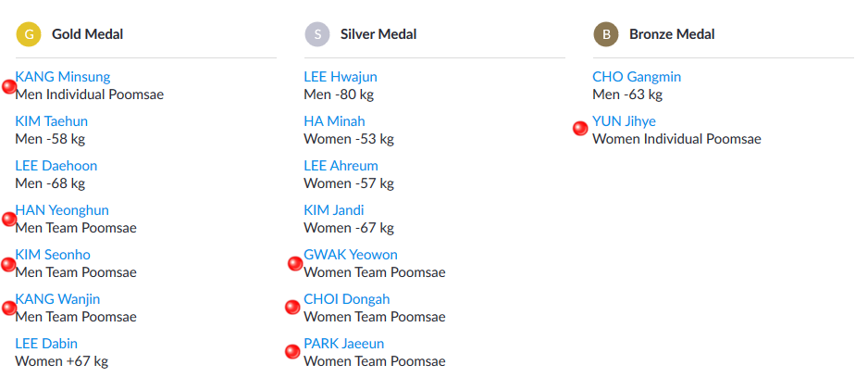Open LEE Dabin athlete profile link
The width and height of the screenshot is (868, 390).
tap(46, 344)
